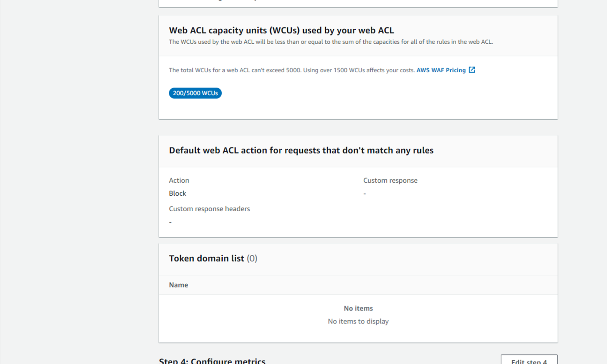Click the bold No items text
The image size is (607, 364).
click(x=358, y=308)
